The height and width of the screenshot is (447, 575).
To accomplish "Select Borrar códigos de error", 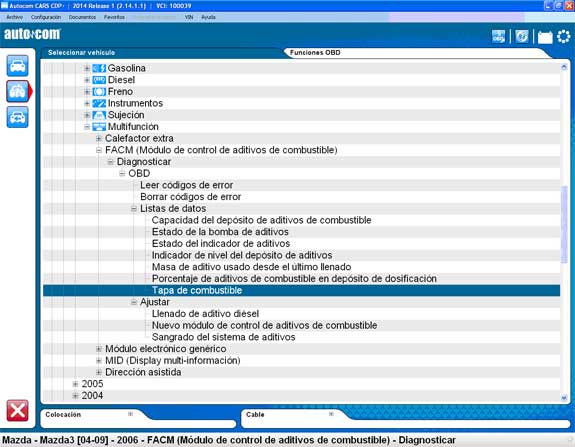I will [191, 197].
